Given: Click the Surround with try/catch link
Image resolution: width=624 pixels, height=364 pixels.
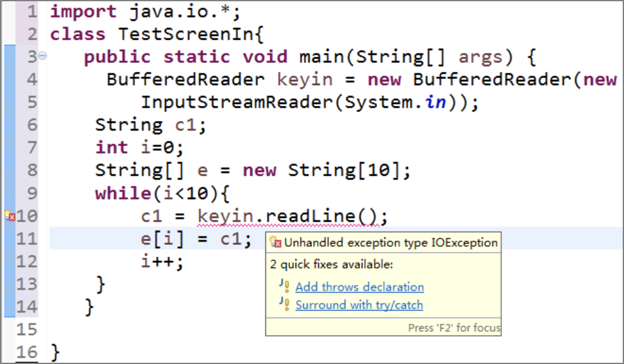Looking at the screenshot, I should [x=359, y=305].
